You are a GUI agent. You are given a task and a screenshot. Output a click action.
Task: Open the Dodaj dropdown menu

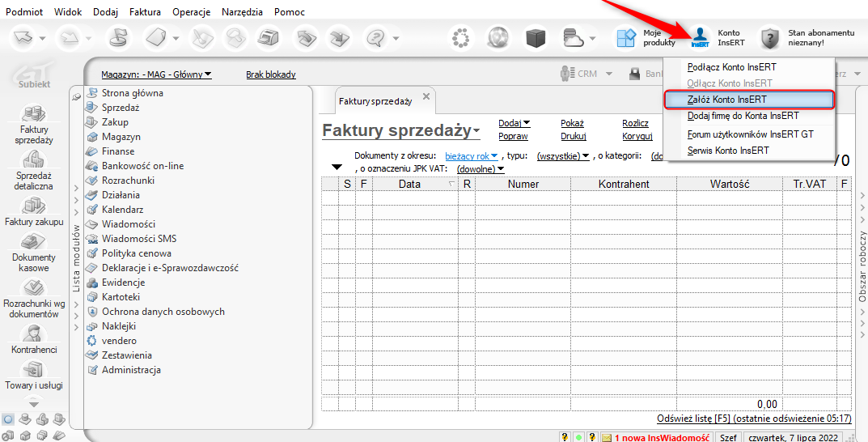(514, 123)
